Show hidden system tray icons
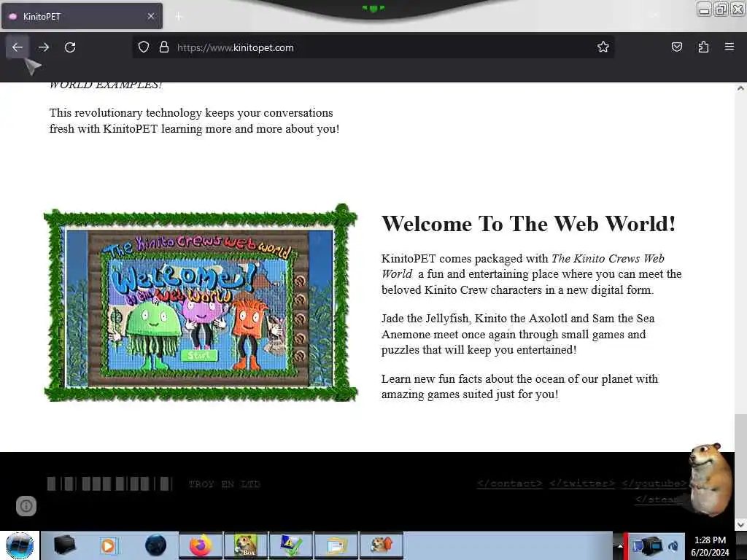Image resolution: width=747 pixels, height=560 pixels. click(x=620, y=546)
